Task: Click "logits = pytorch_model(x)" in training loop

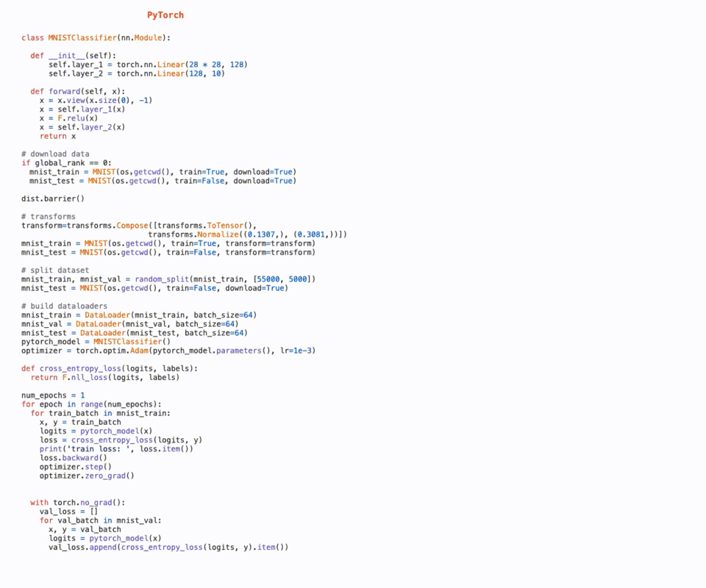Action: (x=96, y=431)
